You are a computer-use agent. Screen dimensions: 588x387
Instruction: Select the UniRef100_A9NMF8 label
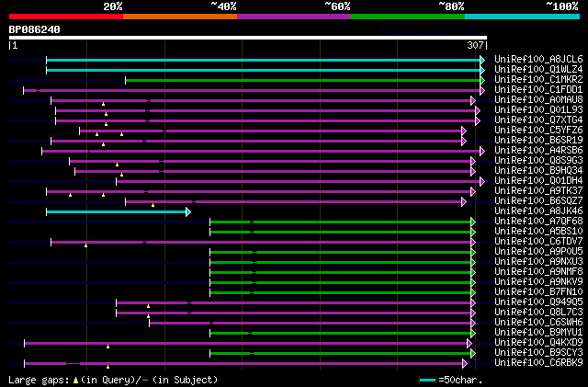click(x=538, y=272)
